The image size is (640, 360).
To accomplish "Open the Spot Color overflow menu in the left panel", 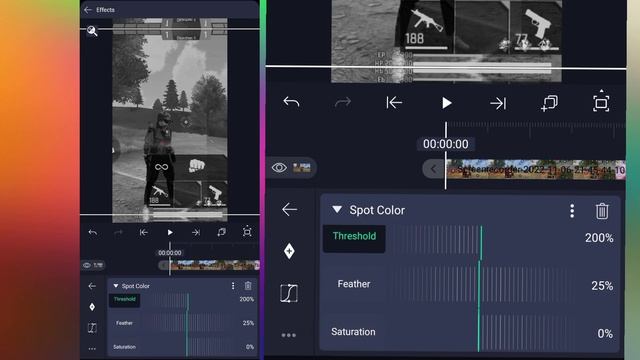I will point(233,286).
